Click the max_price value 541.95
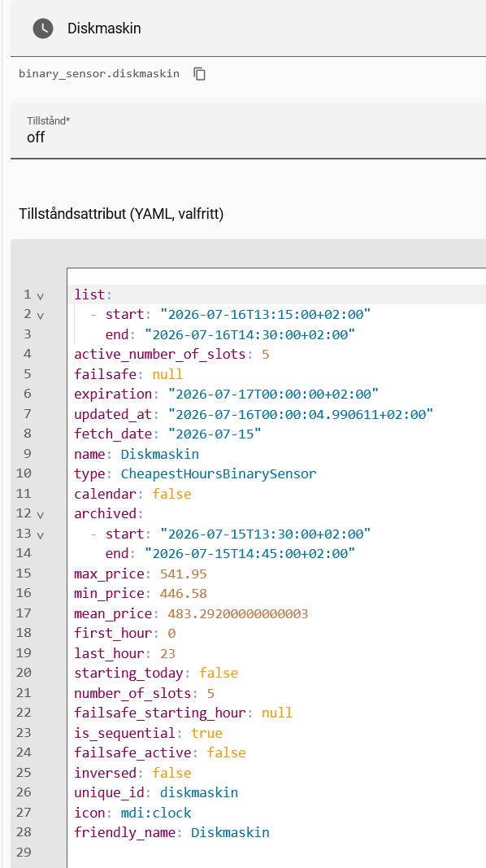The height and width of the screenshot is (868, 486). coord(184,574)
